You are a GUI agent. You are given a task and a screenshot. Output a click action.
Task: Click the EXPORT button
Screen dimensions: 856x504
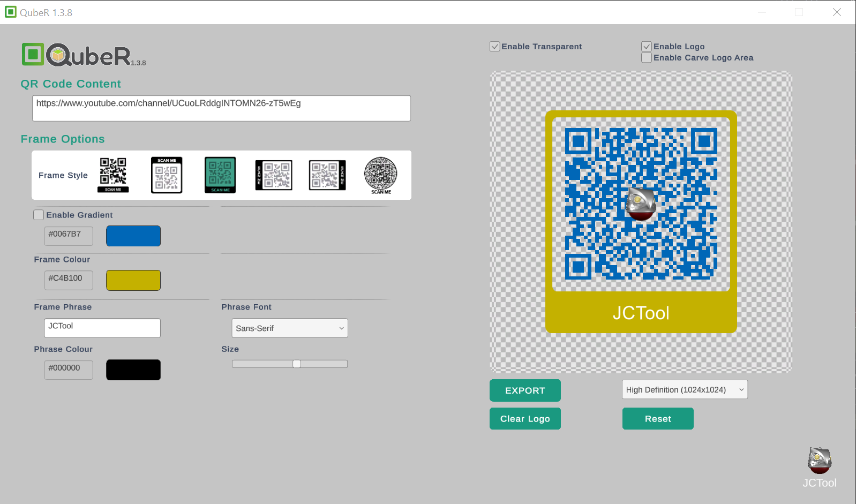pos(525,390)
